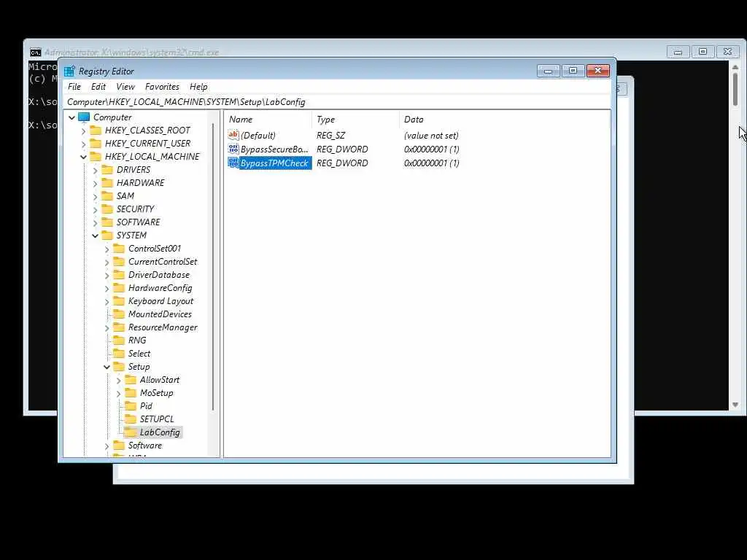The width and height of the screenshot is (747, 560).
Task: Select the HKEY_CURRENT_USER folder icon
Action: tap(96, 144)
